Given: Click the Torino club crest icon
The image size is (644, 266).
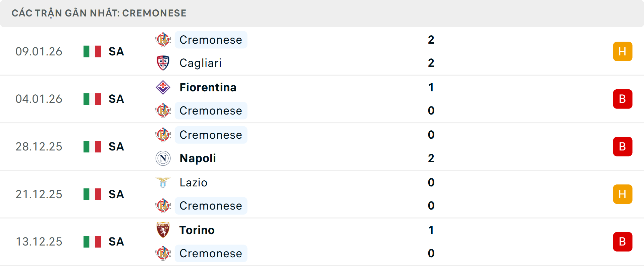Looking at the screenshot, I should pos(163,230).
